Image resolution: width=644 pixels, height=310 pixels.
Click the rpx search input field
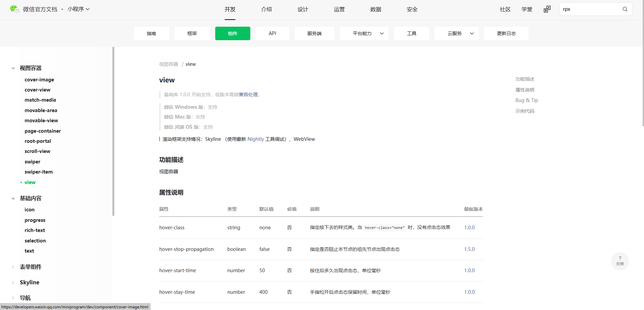coord(590,9)
